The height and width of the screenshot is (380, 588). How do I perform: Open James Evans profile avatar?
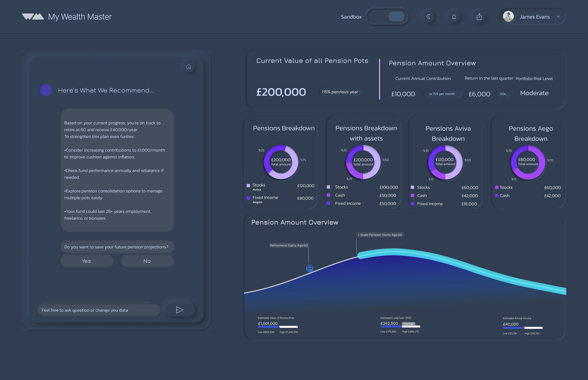coord(508,16)
